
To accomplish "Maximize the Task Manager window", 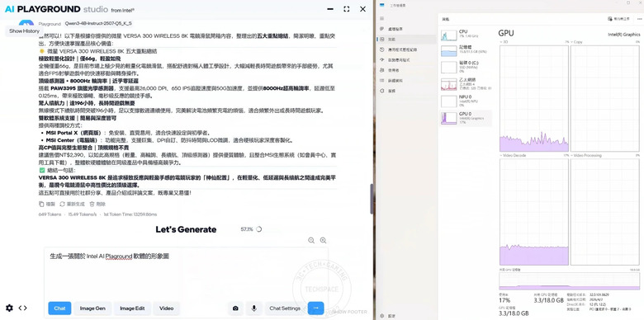I will click(x=628, y=2).
